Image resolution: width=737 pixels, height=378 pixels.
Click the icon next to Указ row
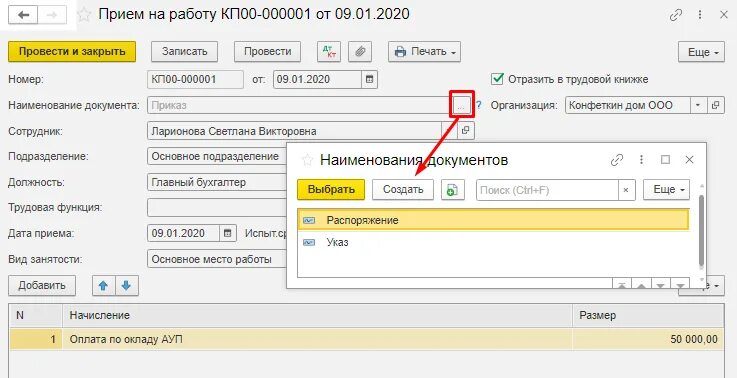click(309, 243)
